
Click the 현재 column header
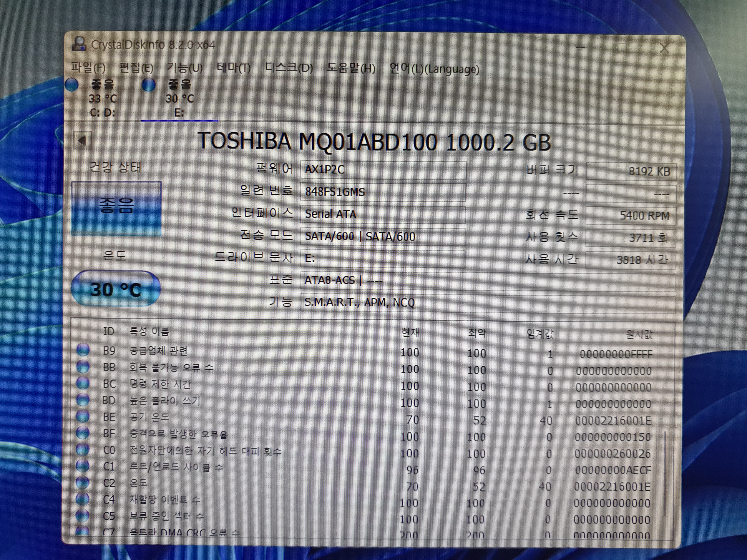click(410, 333)
